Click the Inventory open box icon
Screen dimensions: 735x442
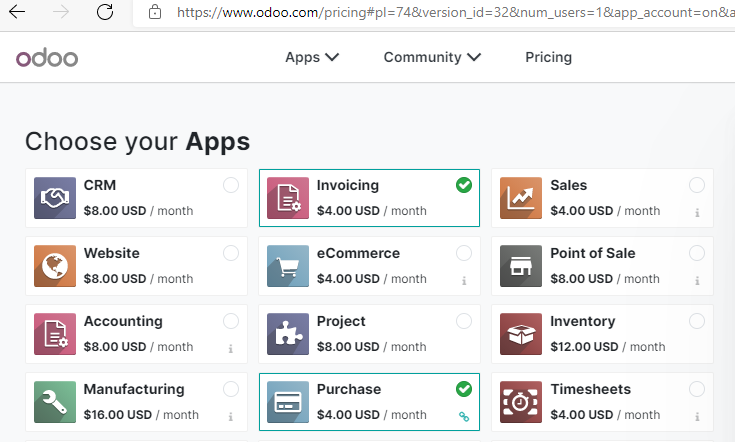[x=521, y=334]
